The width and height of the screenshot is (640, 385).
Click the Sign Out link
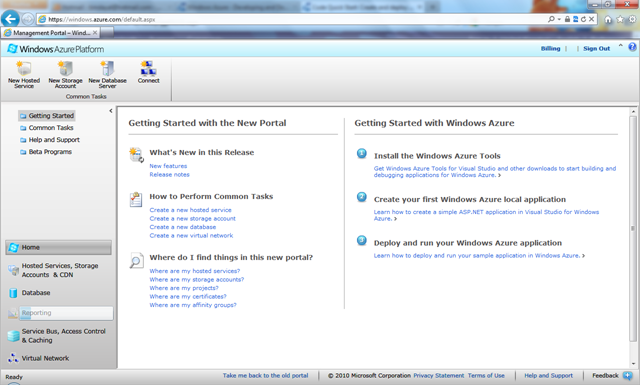pos(596,49)
